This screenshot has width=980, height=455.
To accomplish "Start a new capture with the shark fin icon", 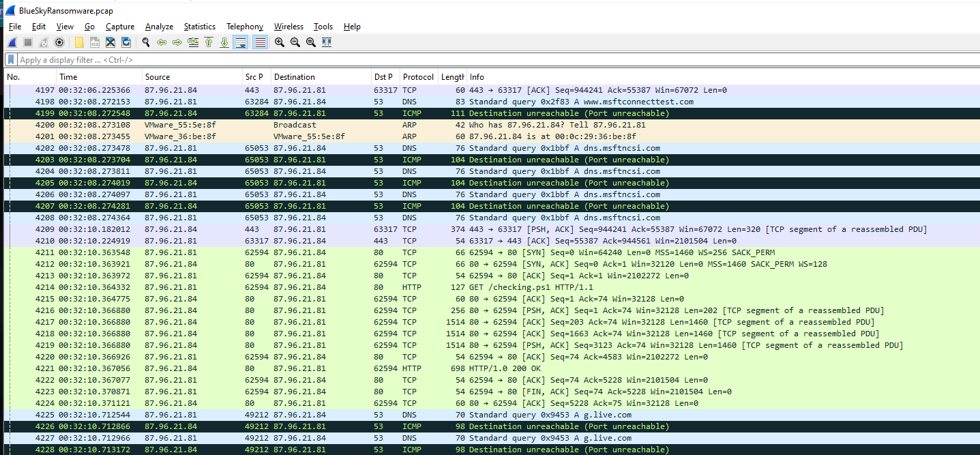I will pyautogui.click(x=11, y=42).
